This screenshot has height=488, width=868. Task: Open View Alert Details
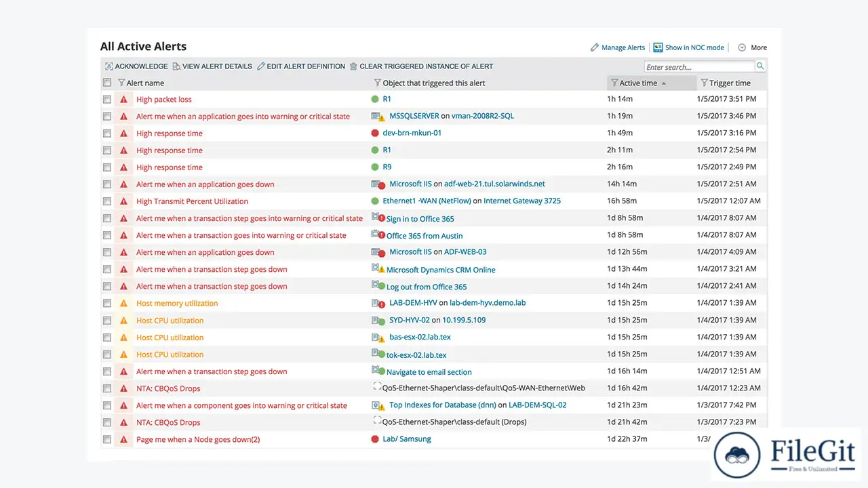212,66
